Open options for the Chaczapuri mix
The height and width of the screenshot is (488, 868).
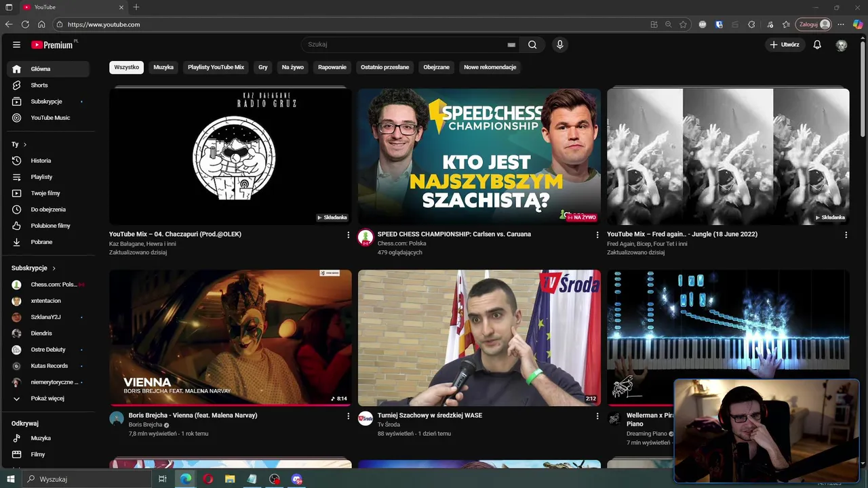pyautogui.click(x=349, y=235)
